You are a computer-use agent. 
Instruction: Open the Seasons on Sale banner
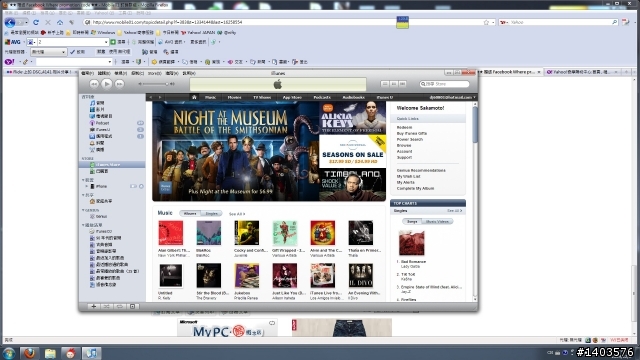[353, 151]
